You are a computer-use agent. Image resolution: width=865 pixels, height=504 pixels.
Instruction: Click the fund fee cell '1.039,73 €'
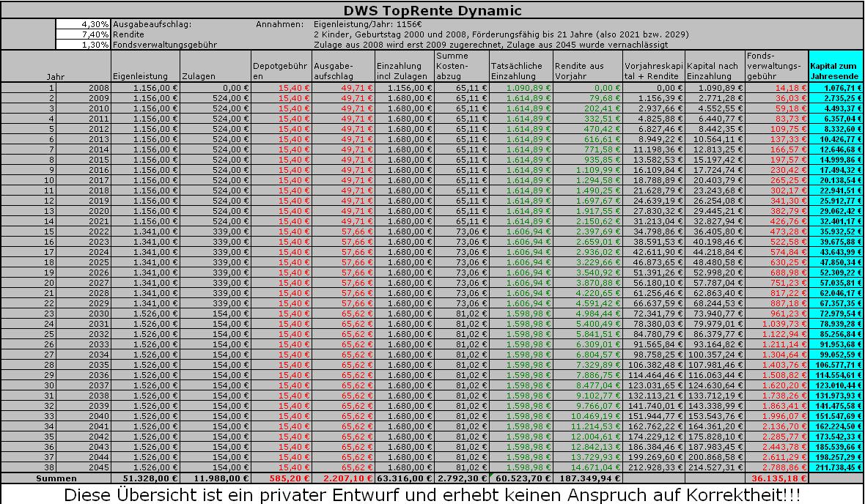pyautogui.click(x=777, y=324)
